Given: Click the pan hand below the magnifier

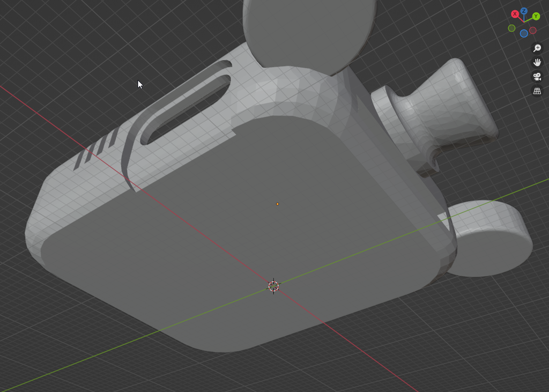Looking at the screenshot, I should tap(537, 63).
